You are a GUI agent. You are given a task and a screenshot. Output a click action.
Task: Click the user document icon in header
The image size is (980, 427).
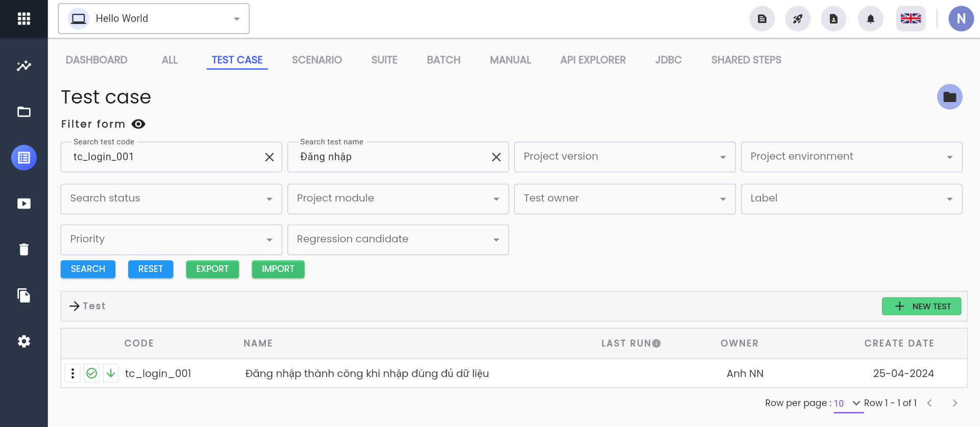(x=833, y=19)
